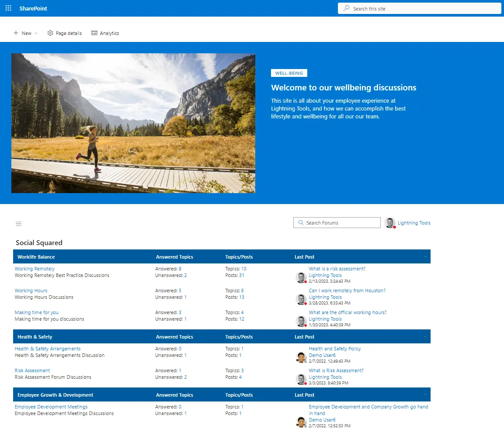
Task: Collapse the Health & Safety forum group
Action: point(424,336)
